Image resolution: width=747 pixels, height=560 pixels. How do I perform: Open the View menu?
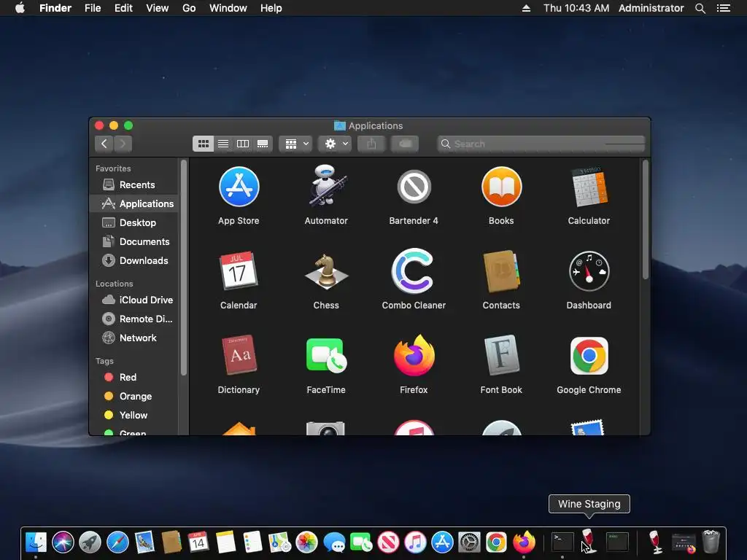point(158,8)
